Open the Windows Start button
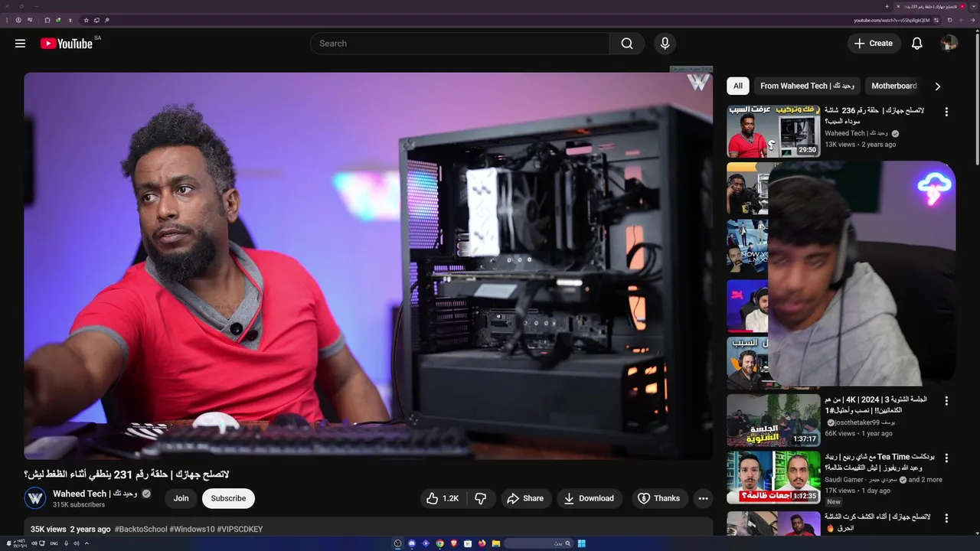The height and width of the screenshot is (551, 980). (581, 543)
